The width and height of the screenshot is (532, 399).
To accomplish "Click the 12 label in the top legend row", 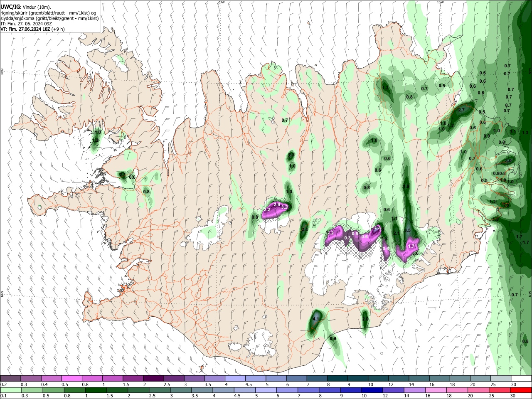I will [390, 385].
